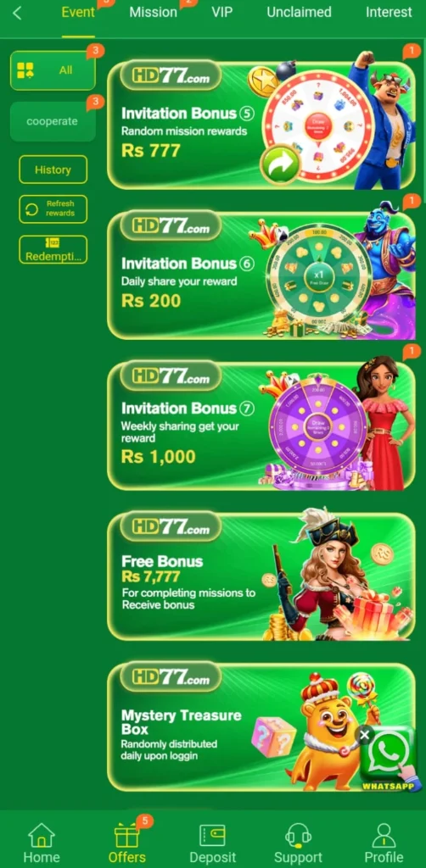Open the Home icon in bottom navigation

(42, 835)
